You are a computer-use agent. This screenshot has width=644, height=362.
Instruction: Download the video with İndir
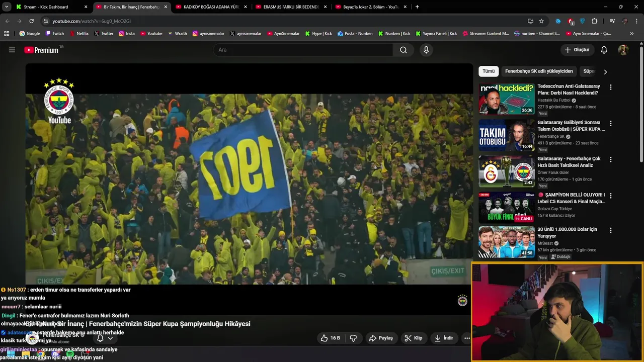[444, 338]
